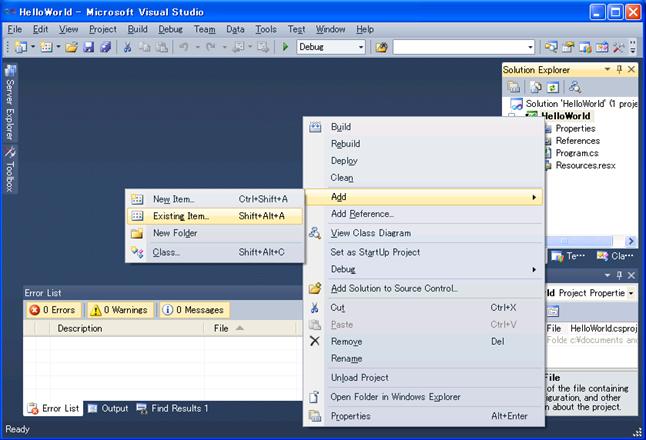Screen dimensions: 646x440
Task: Switch to the Class View tab
Action: [x=614, y=256]
